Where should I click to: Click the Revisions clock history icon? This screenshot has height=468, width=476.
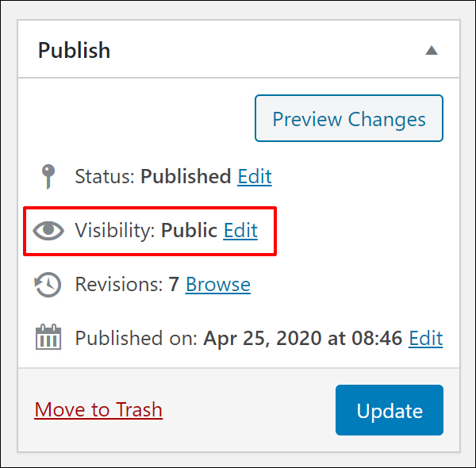coord(48,285)
